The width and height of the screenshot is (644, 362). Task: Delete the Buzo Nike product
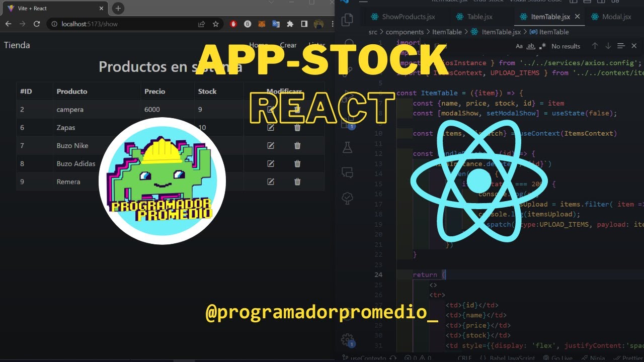pos(297,145)
